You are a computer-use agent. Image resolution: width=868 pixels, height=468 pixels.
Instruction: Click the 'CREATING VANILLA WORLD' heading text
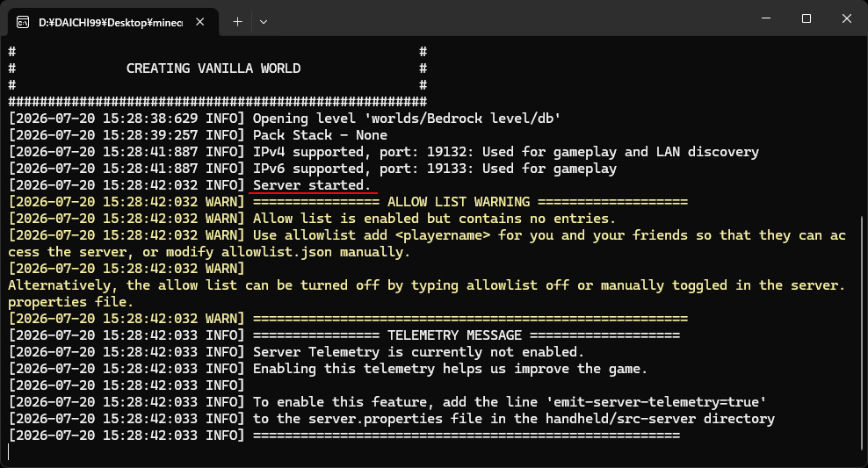click(x=213, y=68)
